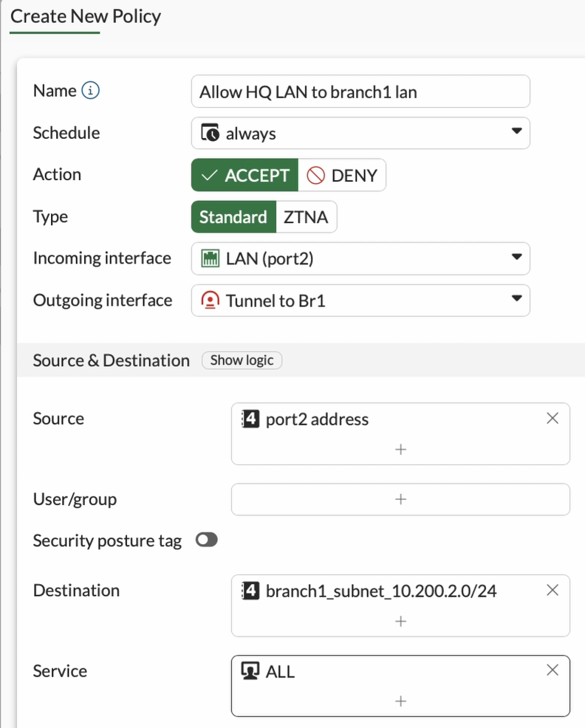585x728 pixels.
Task: Open the Schedule dropdown
Action: point(360,134)
